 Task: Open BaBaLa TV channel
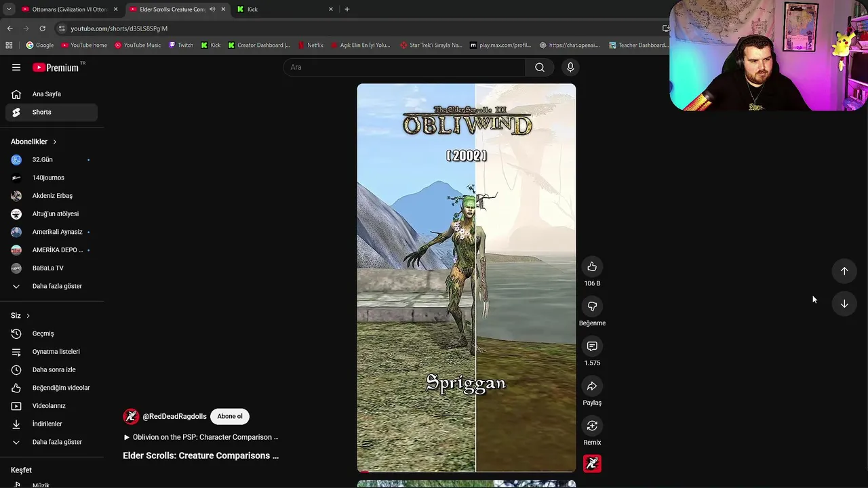(52, 268)
